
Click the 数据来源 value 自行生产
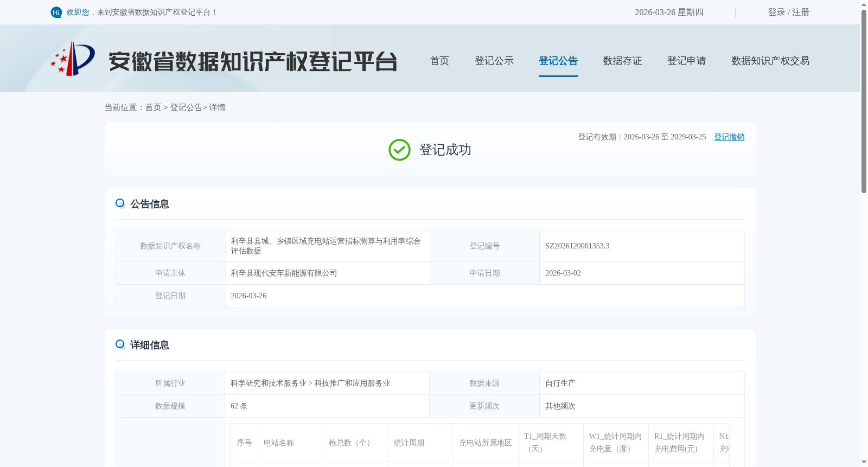point(560,383)
